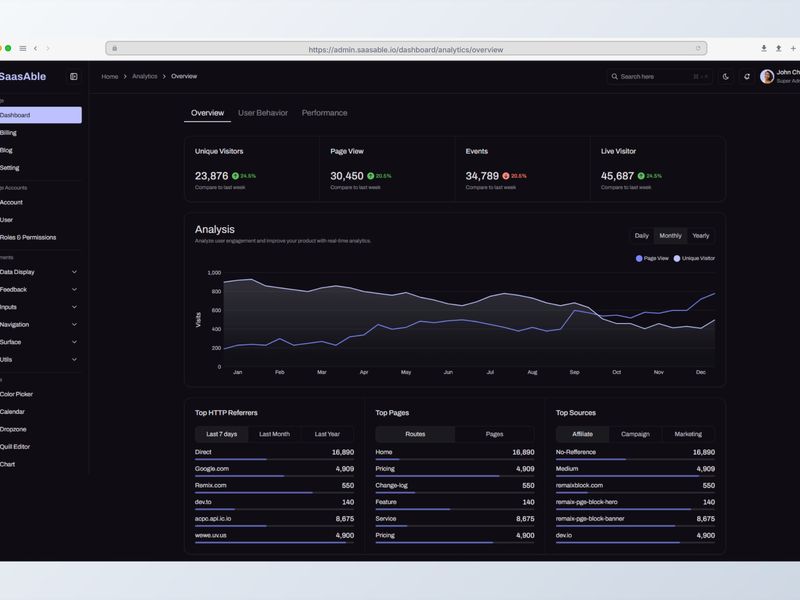Screen dimensions: 800x600
Task: Select the Monthly chart range
Action: coord(670,236)
